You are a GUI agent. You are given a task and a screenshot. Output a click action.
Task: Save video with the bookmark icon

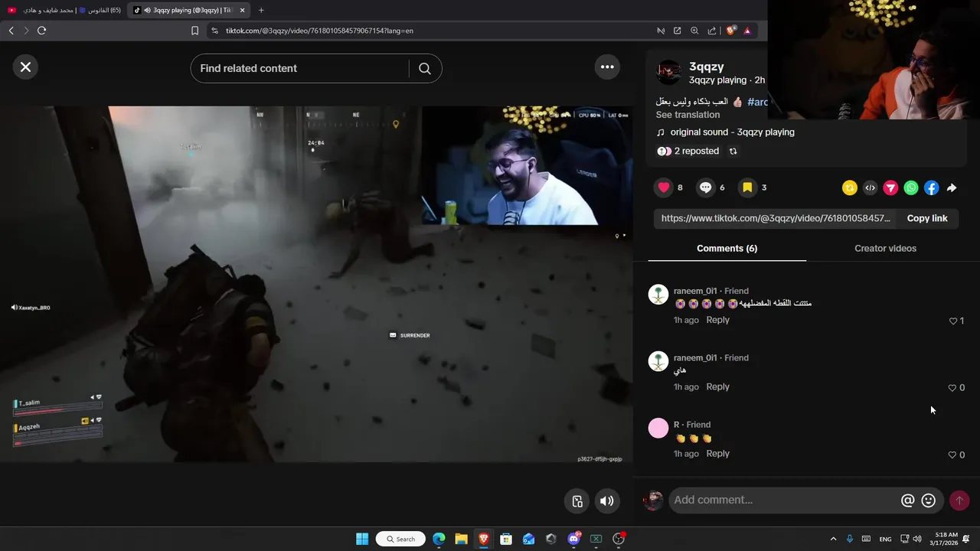point(747,187)
